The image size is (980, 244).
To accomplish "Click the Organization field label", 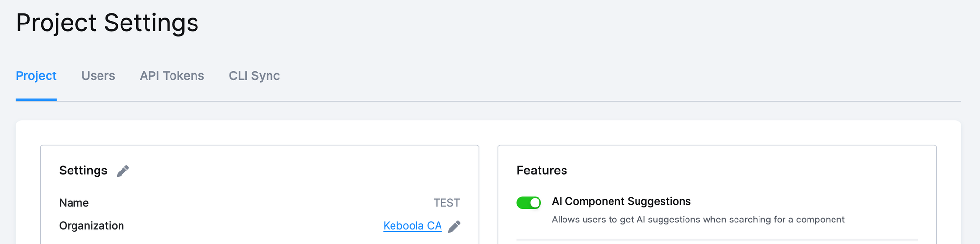I will [x=92, y=226].
